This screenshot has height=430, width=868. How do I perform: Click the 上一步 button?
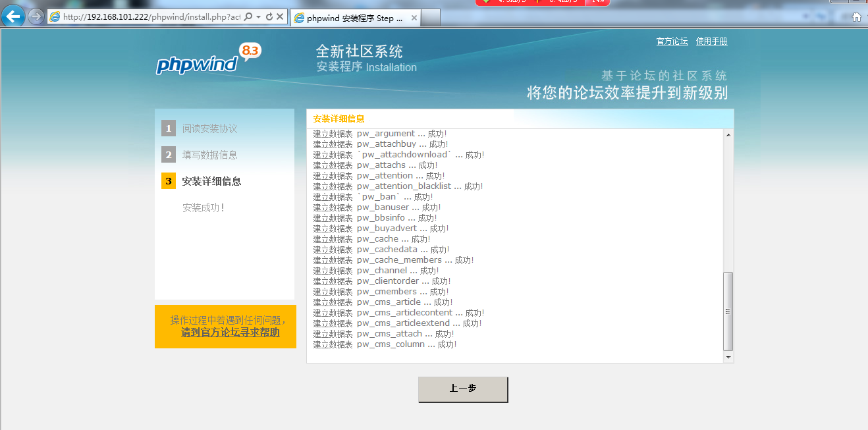coord(463,389)
